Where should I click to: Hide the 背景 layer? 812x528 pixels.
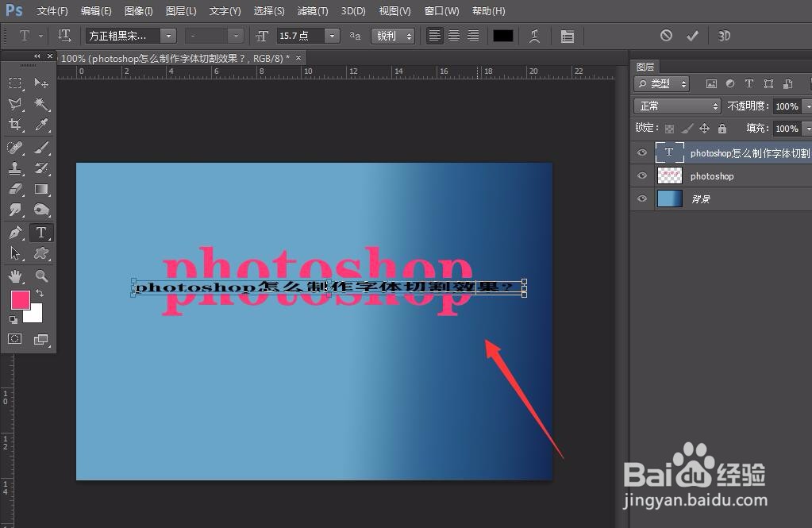coord(642,198)
